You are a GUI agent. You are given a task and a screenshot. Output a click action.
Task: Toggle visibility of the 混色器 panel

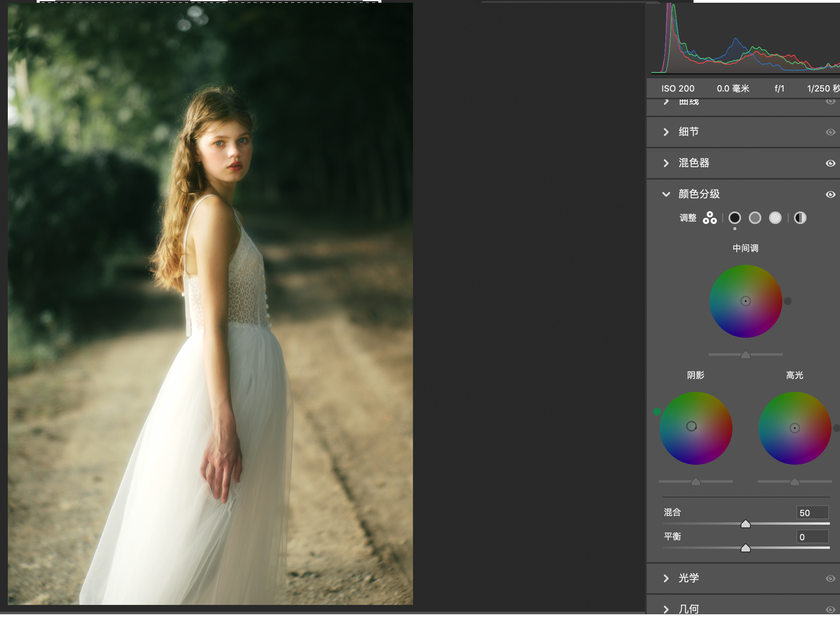coord(830,163)
